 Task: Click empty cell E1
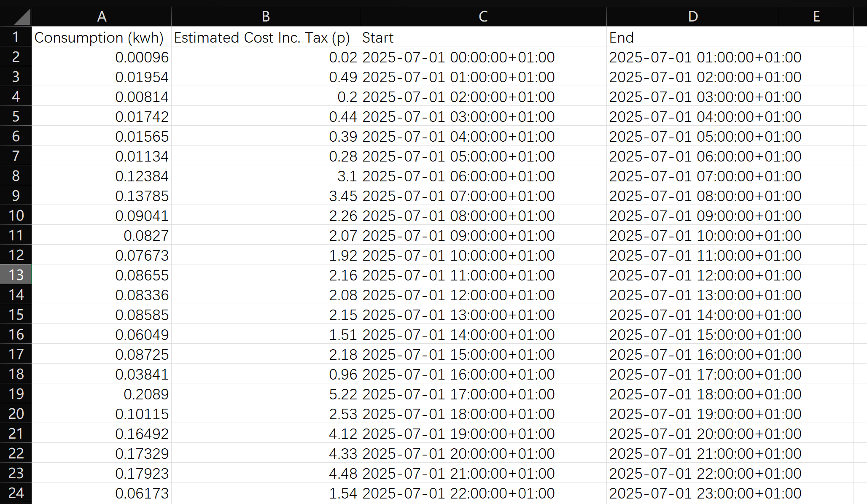816,37
